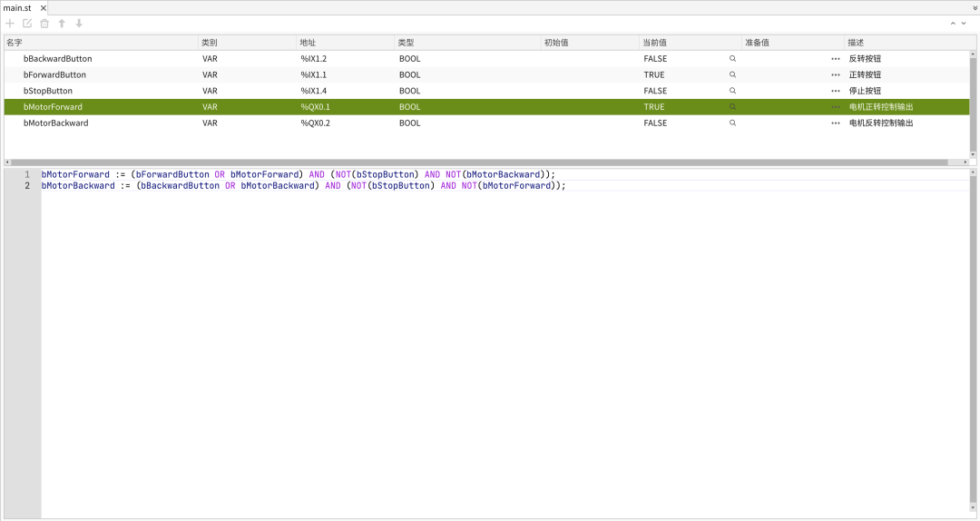The image size is (980, 521).
Task: Select the main.st editor tab
Action: [18, 8]
